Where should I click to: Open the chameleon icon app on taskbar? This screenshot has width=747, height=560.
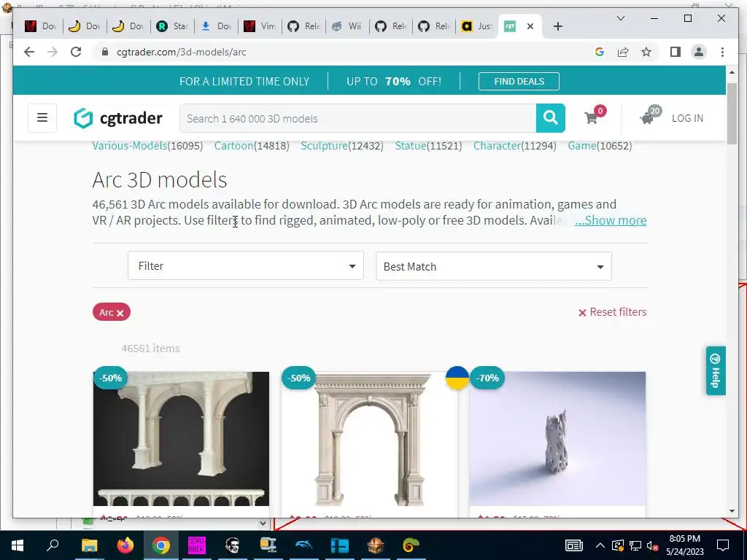[411, 545]
